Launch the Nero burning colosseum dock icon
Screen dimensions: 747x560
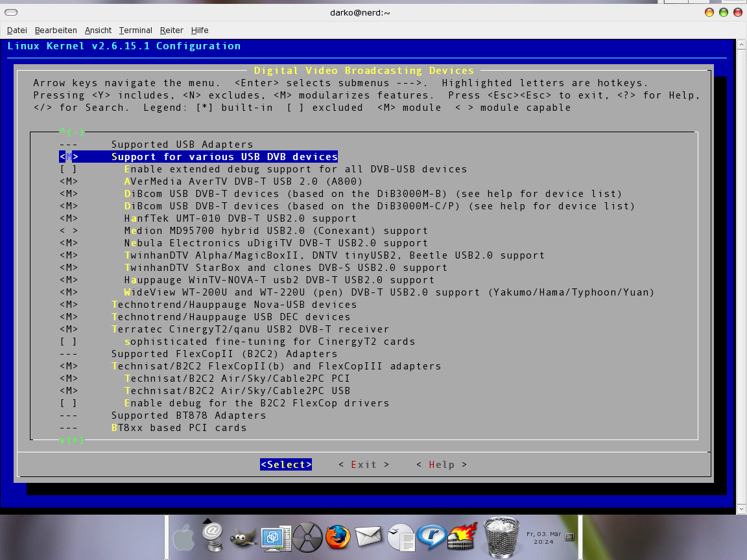[x=462, y=536]
